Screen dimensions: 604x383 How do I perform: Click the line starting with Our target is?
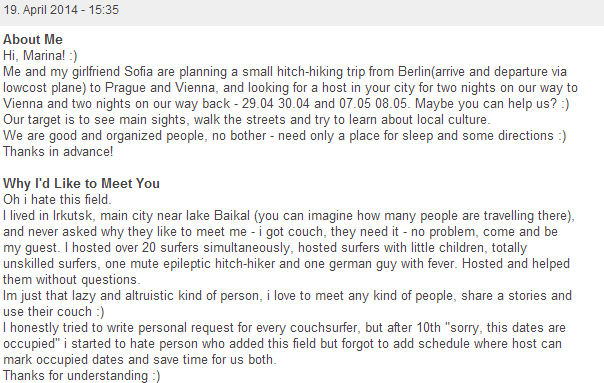tap(247, 119)
